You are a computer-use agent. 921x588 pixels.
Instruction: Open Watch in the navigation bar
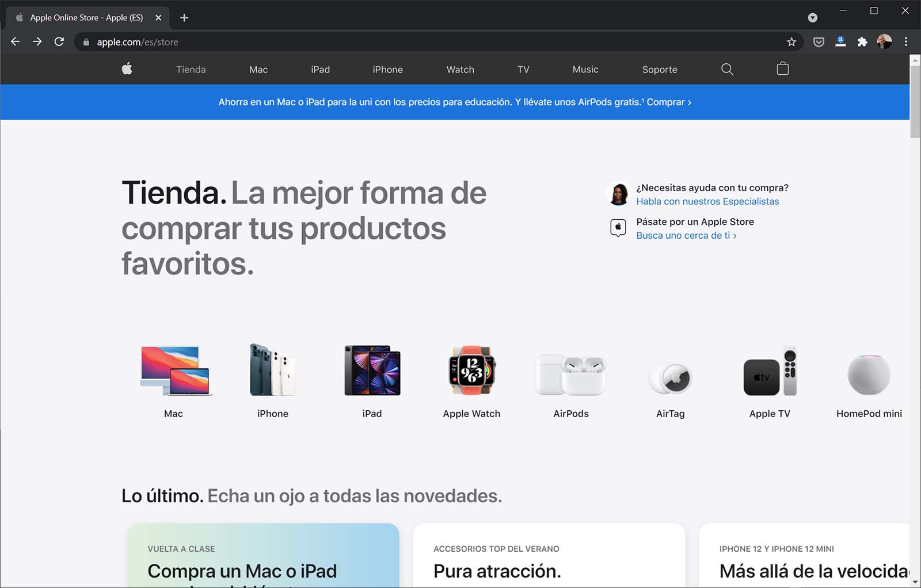coord(461,70)
